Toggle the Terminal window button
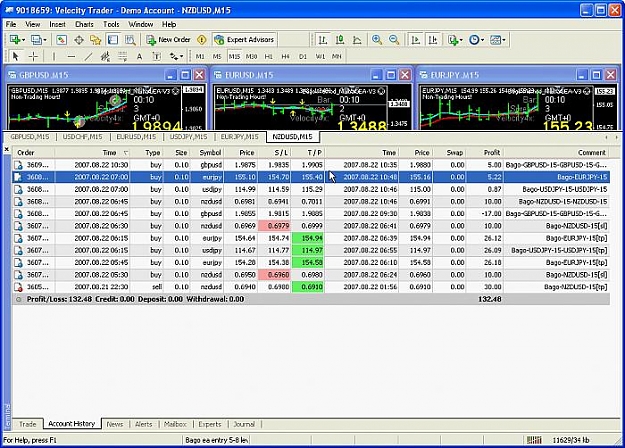The width and height of the screenshot is (625, 448). (113, 39)
